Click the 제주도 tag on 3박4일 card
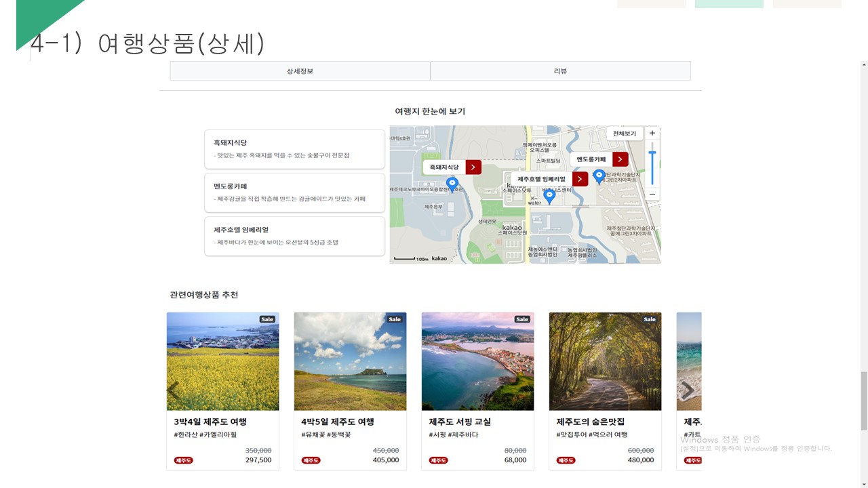Screen dimensions: 868x488 point(184,460)
